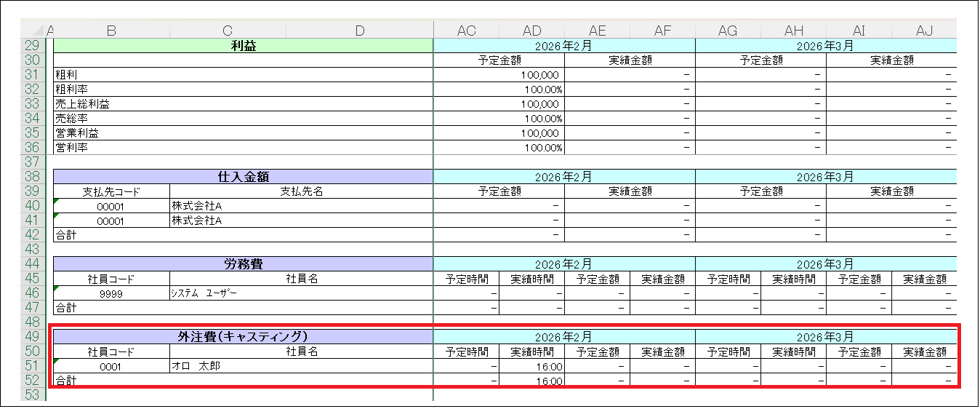Click the 合計 cell in row 52

243,380
